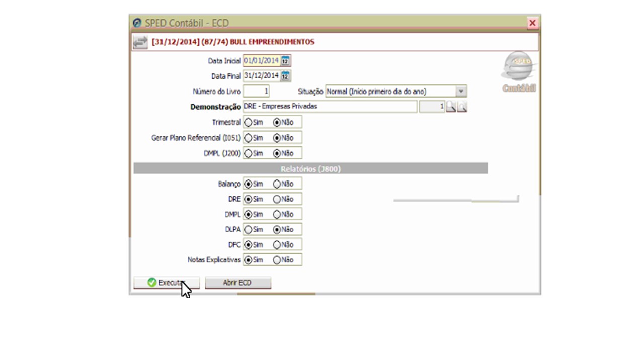This screenshot has height=362, width=644.
Task: Click the SPED Contábil app icon in title bar
Action: (137, 23)
